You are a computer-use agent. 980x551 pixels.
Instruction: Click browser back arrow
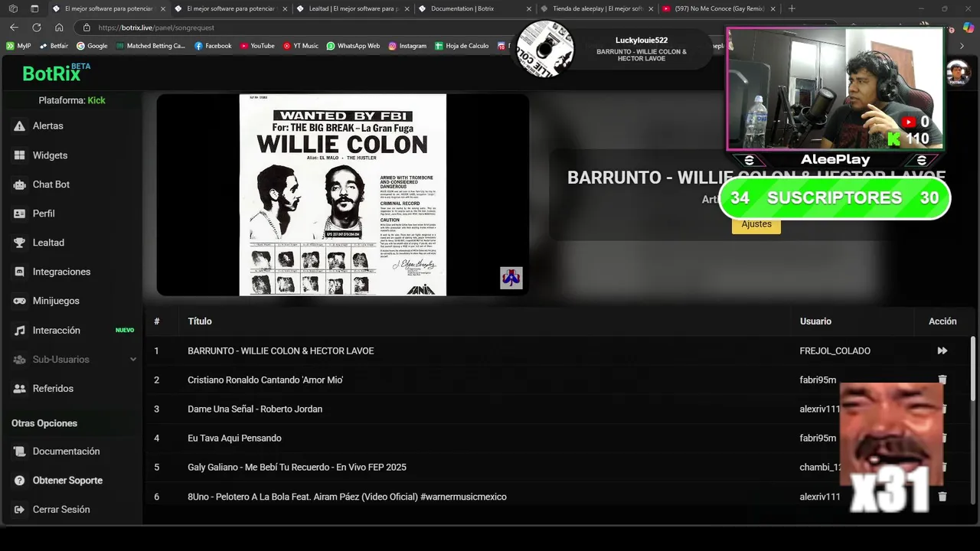(x=14, y=28)
